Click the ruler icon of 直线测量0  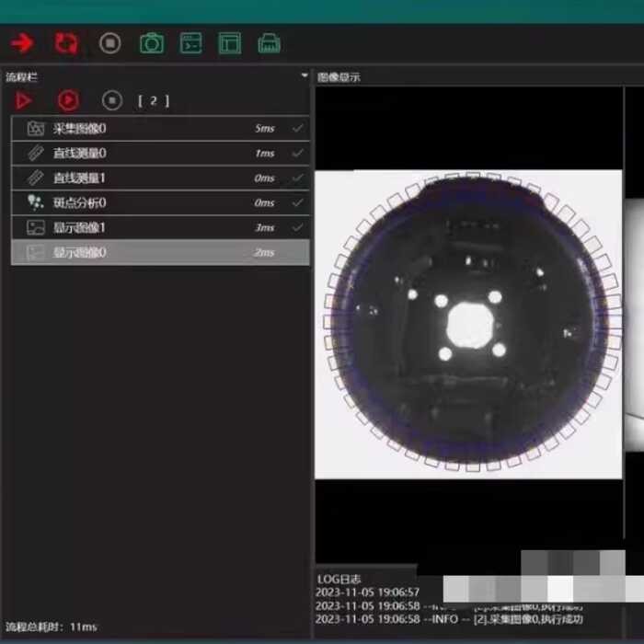(x=36, y=154)
